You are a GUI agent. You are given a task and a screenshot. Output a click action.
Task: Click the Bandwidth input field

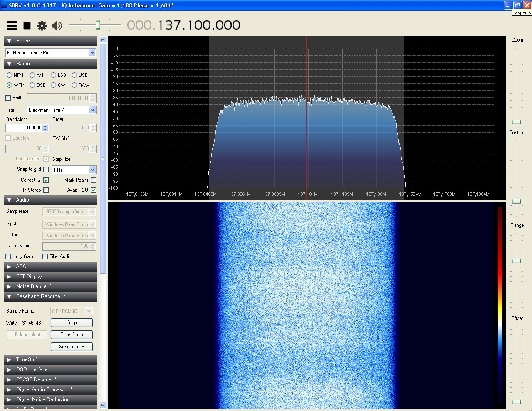click(24, 128)
